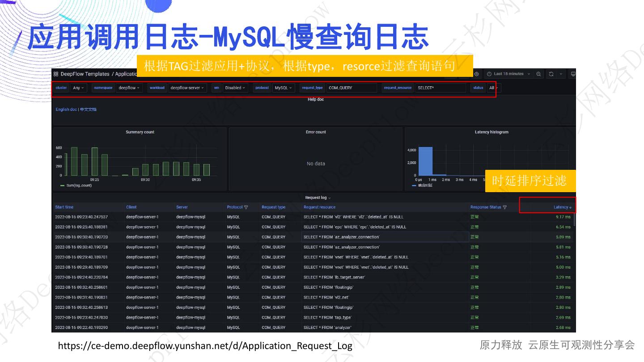
Task: Toggle the Sum(log_count) legend series
Action: coord(79,185)
